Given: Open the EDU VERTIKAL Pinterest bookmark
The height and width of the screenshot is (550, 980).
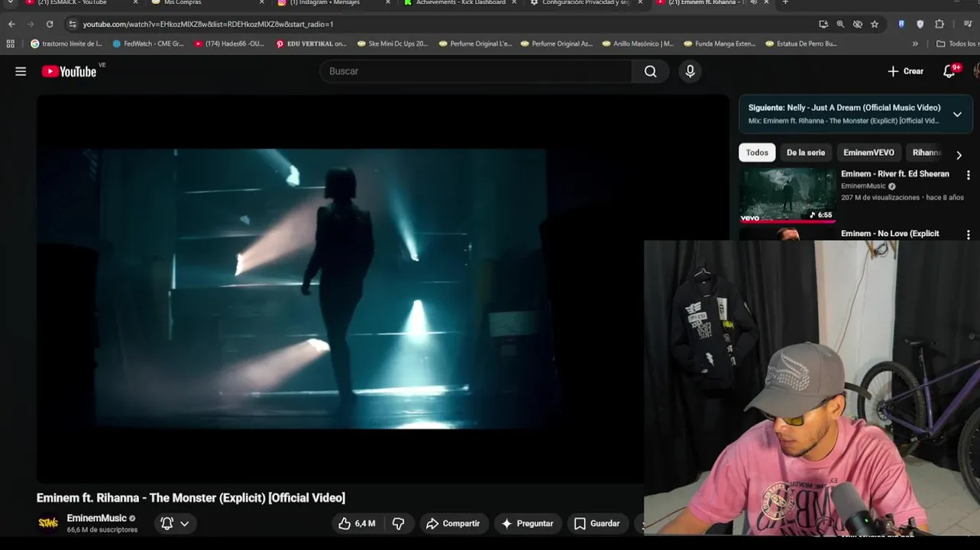Looking at the screenshot, I should 311,44.
